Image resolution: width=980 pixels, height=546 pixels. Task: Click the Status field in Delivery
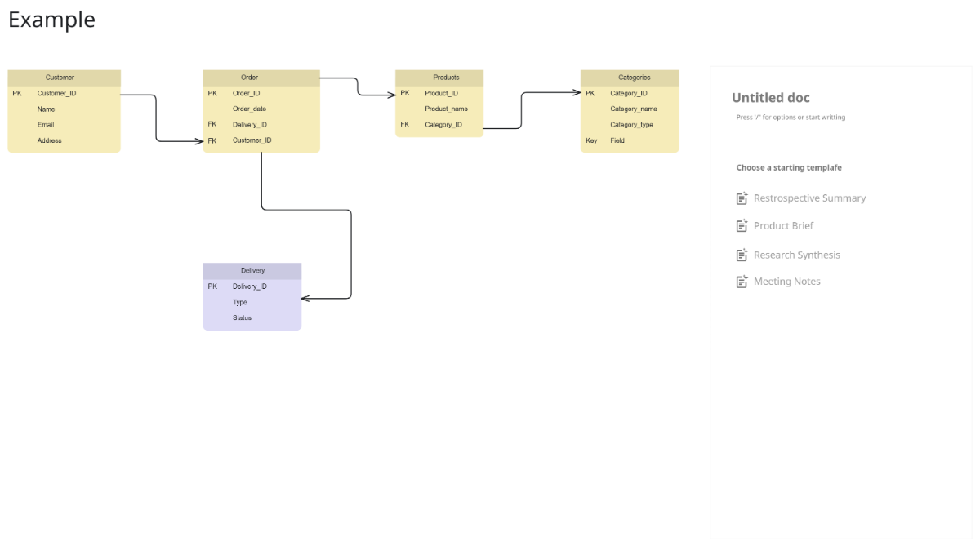(x=241, y=317)
